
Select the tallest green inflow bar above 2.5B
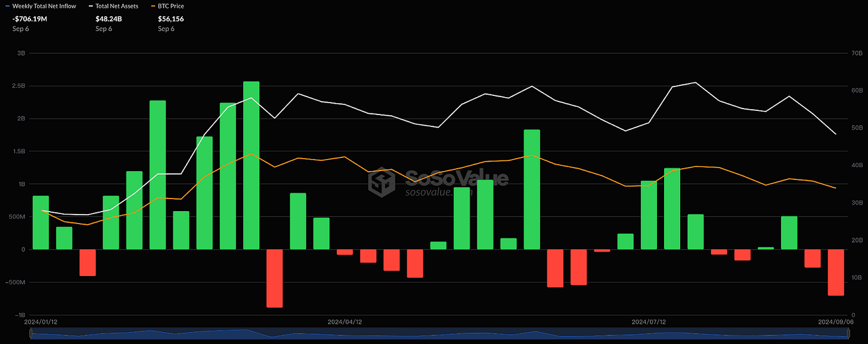(251, 165)
